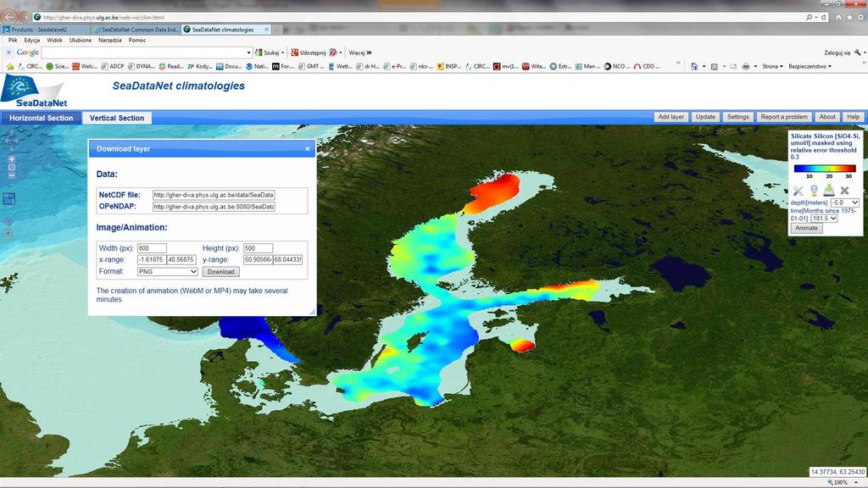Click the SeaDataNet logo
This screenshot has width=868, height=488.
[34, 91]
